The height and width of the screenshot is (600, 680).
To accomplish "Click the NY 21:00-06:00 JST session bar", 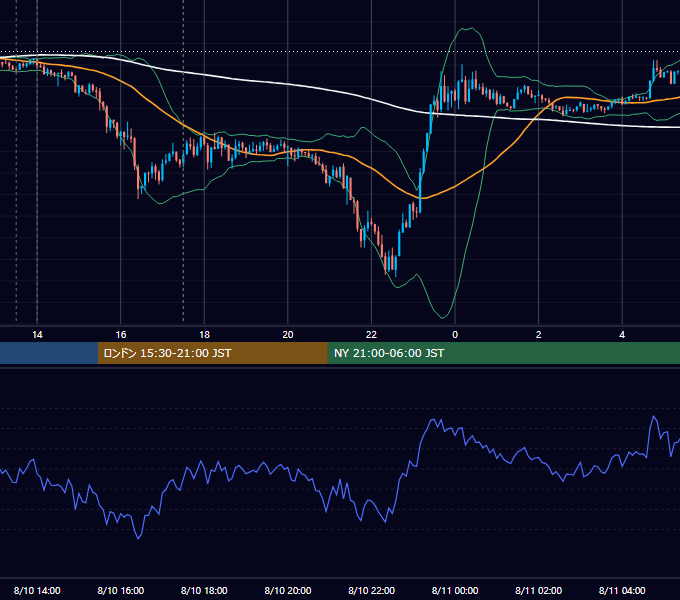I will click(503, 353).
